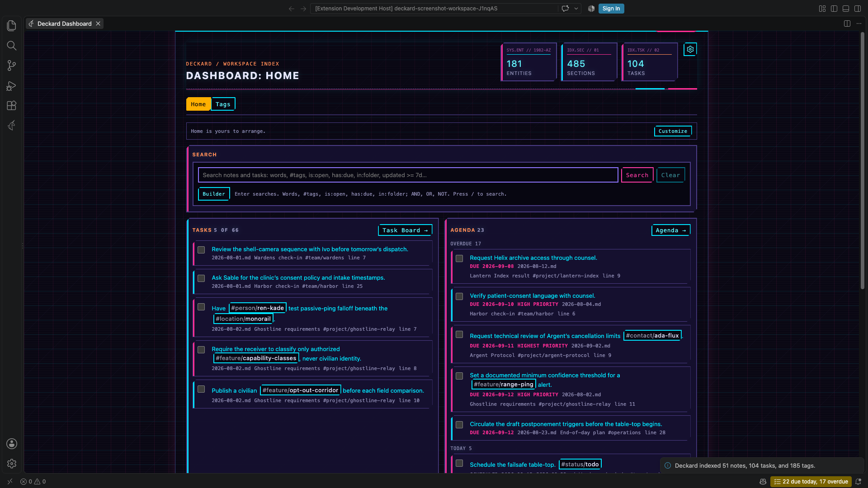Check 'Ask Sable for the clinic's consent' task

pyautogui.click(x=201, y=278)
